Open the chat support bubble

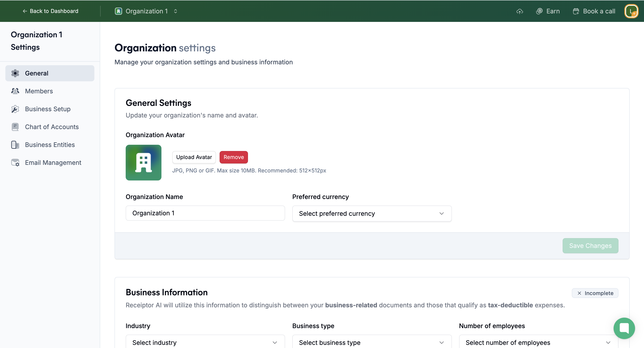624,328
